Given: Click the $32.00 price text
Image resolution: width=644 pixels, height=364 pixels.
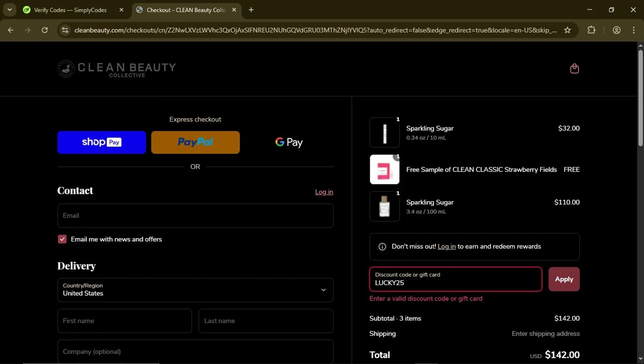Looking at the screenshot, I should pos(569,128).
